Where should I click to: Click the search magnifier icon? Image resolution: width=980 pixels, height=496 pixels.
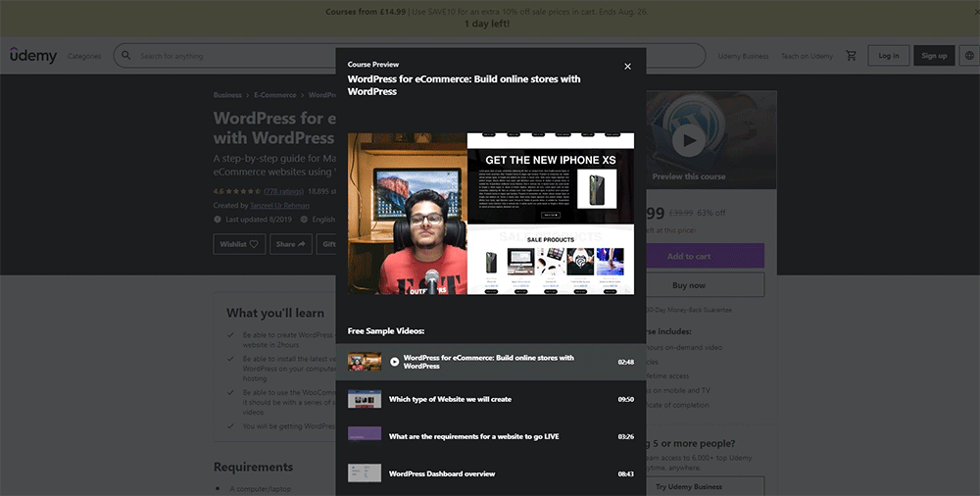[x=126, y=56]
